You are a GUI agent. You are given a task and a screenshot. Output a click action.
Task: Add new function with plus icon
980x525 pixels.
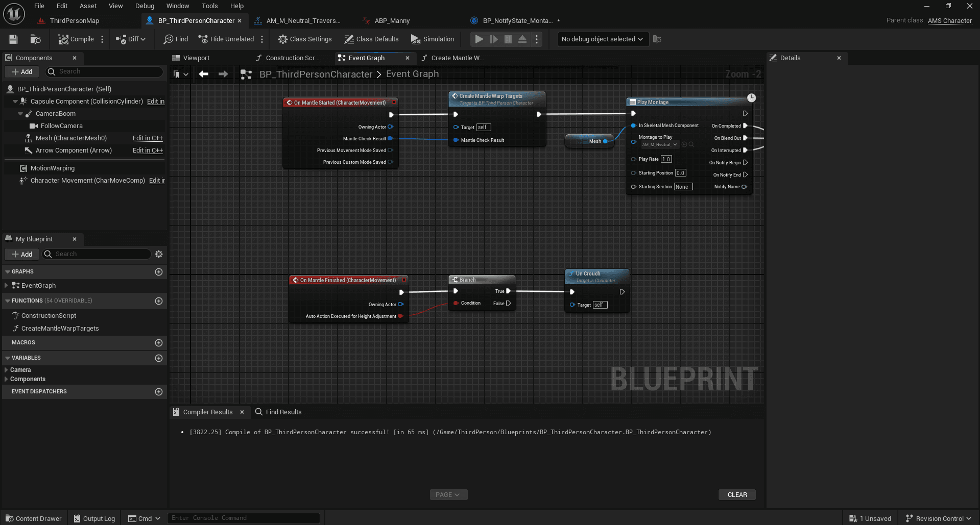[159, 301]
